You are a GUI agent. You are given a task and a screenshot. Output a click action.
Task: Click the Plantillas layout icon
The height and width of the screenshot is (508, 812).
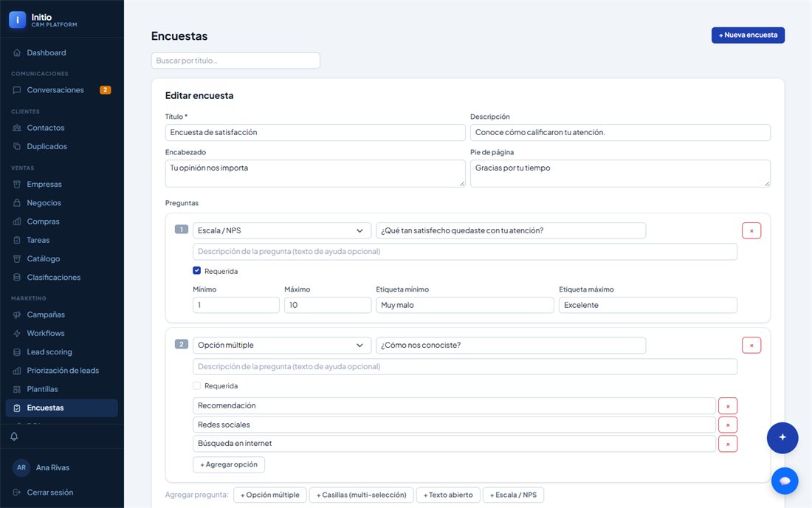pyautogui.click(x=16, y=389)
